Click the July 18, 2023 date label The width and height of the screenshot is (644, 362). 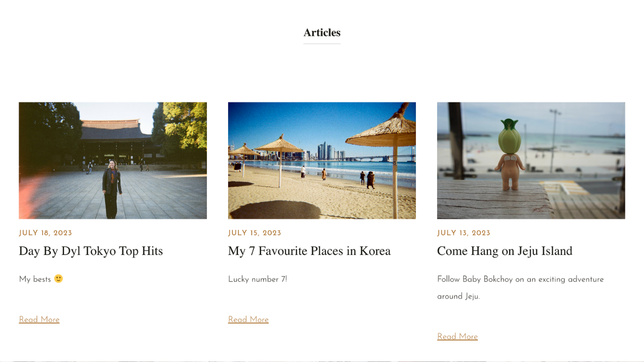click(x=45, y=233)
